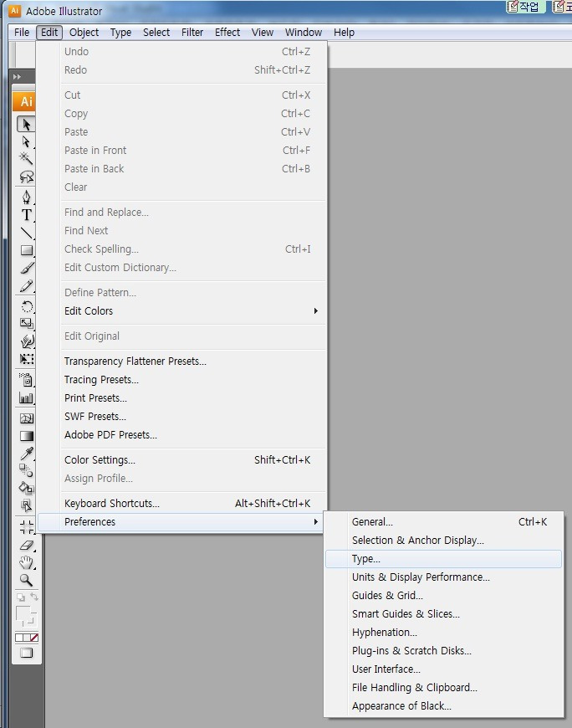
Task: Click the Color mode button in toolbox
Action: tap(19, 638)
